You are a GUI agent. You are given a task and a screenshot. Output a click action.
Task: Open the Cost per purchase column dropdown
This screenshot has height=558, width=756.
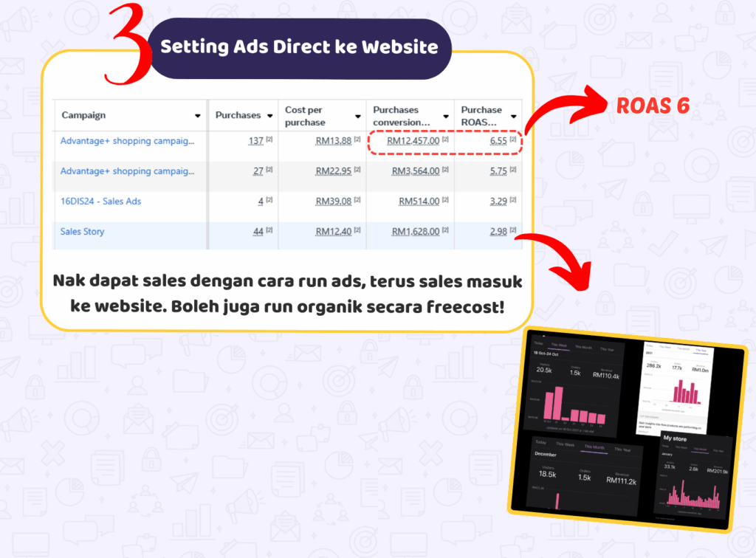[x=356, y=116]
